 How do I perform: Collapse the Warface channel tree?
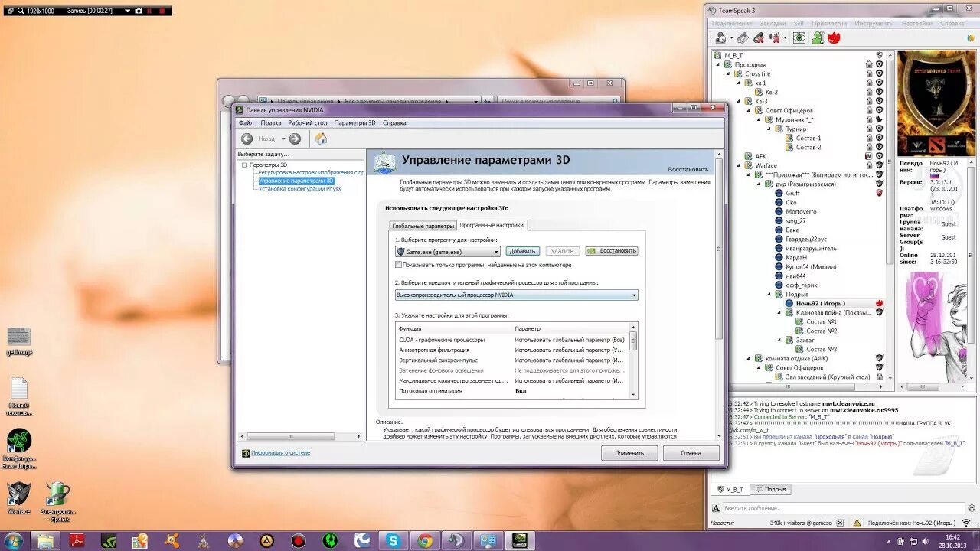click(x=739, y=166)
